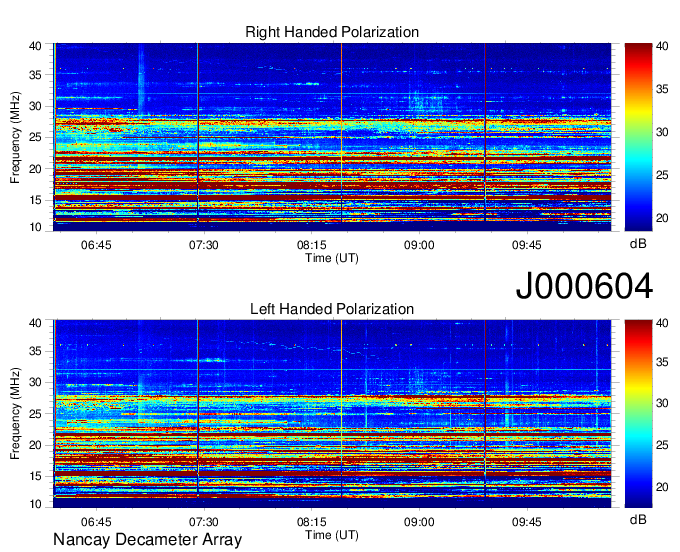Click the Left Handed Polarization title
Screen dimensions: 680x552
[332, 309]
